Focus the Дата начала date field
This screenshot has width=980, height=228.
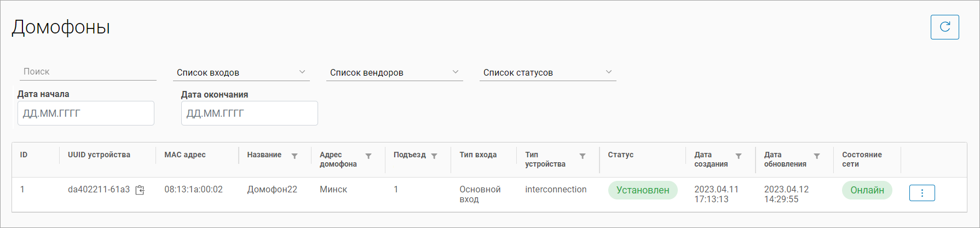coord(86,113)
